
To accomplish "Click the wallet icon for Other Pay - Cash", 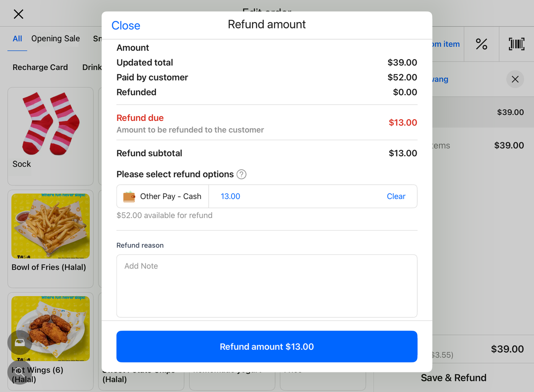I will click(129, 196).
